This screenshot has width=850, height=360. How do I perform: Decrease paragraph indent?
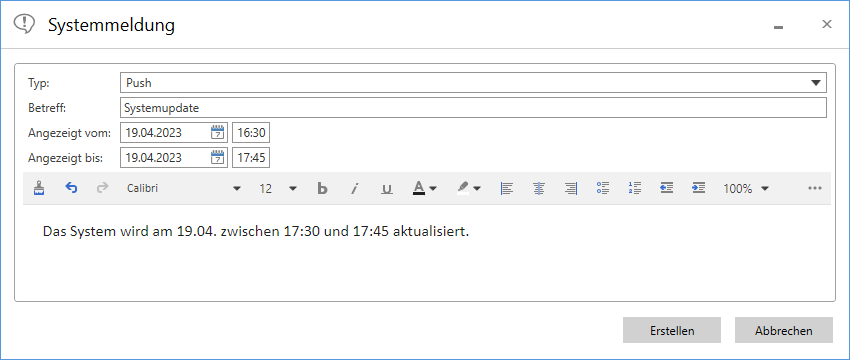point(667,188)
